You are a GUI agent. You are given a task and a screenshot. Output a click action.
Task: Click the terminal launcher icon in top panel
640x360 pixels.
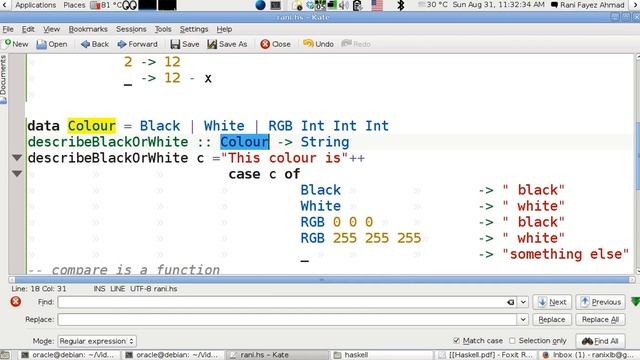[x=276, y=5]
